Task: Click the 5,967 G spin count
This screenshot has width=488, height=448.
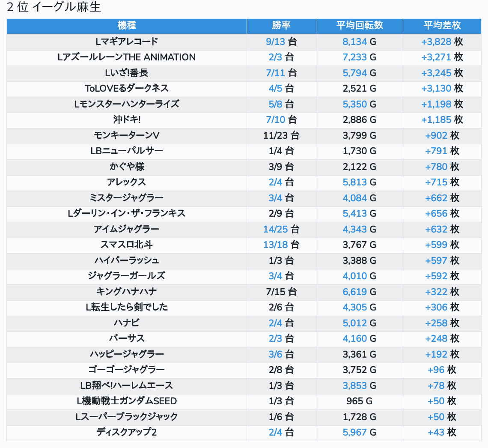Action: [360, 432]
